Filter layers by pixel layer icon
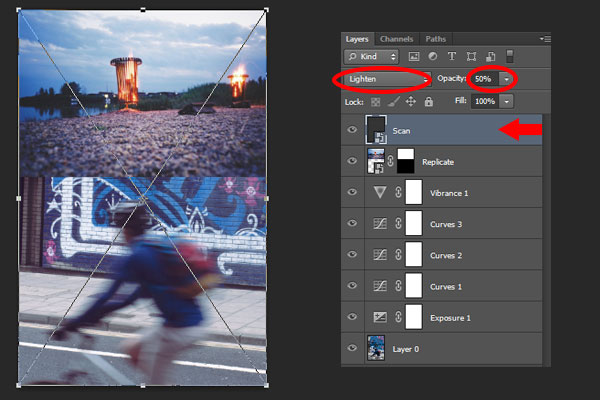Viewport: 600px width, 400px height. (x=414, y=57)
